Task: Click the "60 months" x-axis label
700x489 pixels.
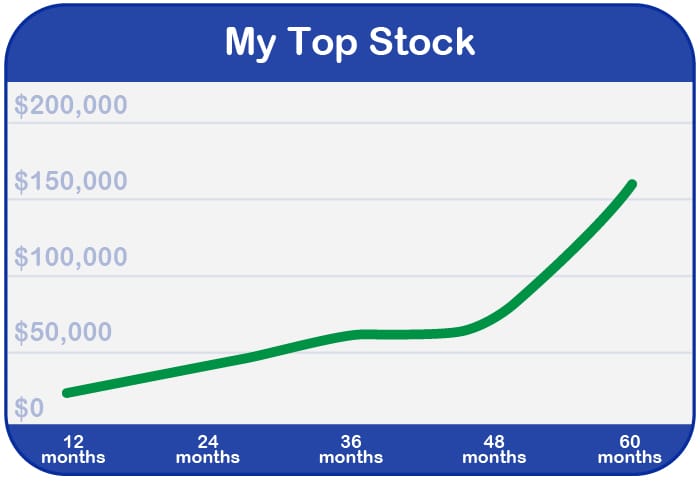Action: pyautogui.click(x=629, y=449)
